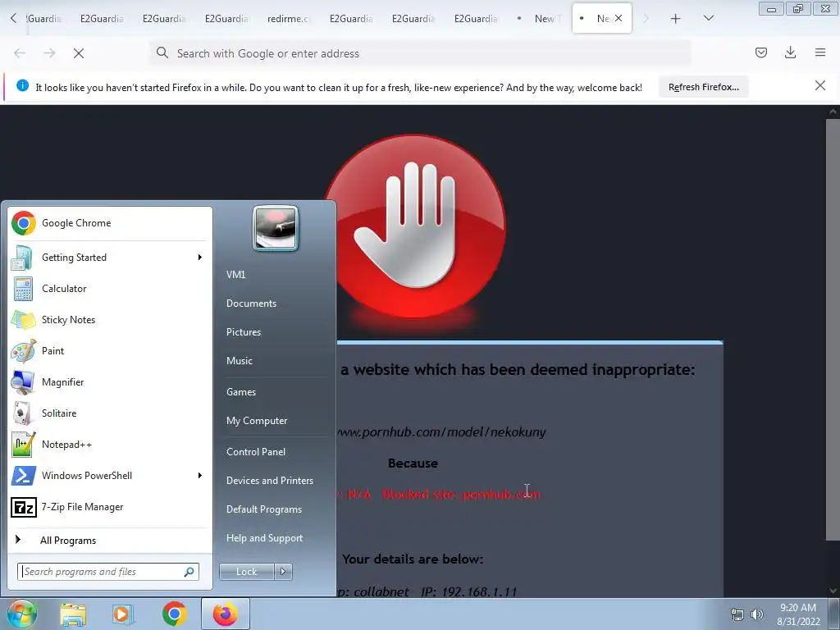Open Notepad++ from the Start menu
Screen dimensions: 840x630
point(110,444)
